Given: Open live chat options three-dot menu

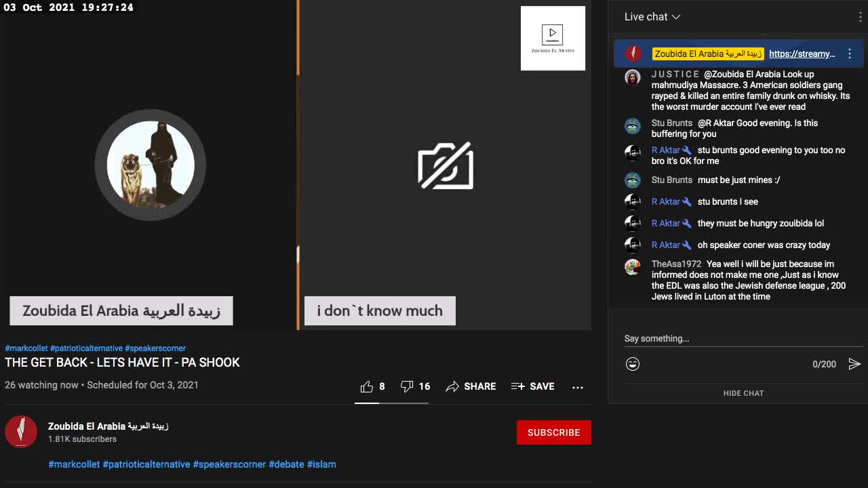Looking at the screenshot, I should tap(861, 17).
